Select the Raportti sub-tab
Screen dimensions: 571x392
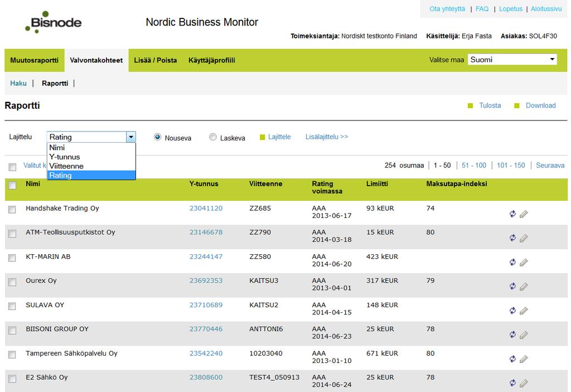coord(55,83)
